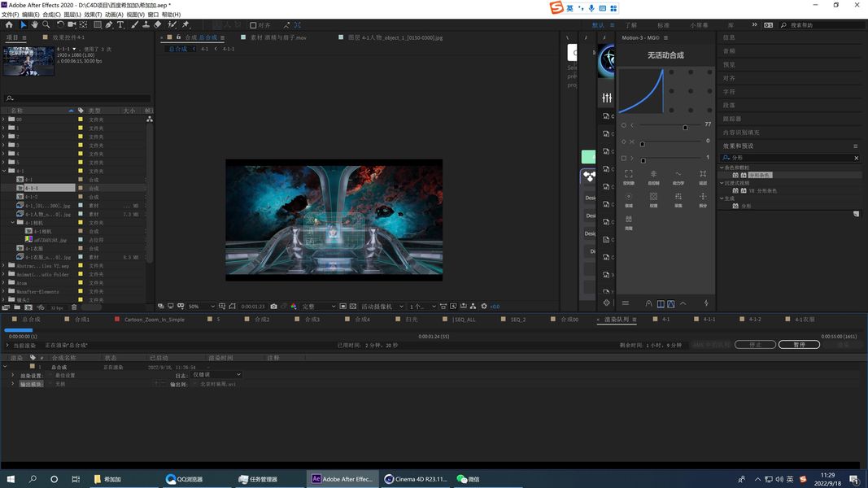Select the Rectangle shape tool

pos(98,25)
